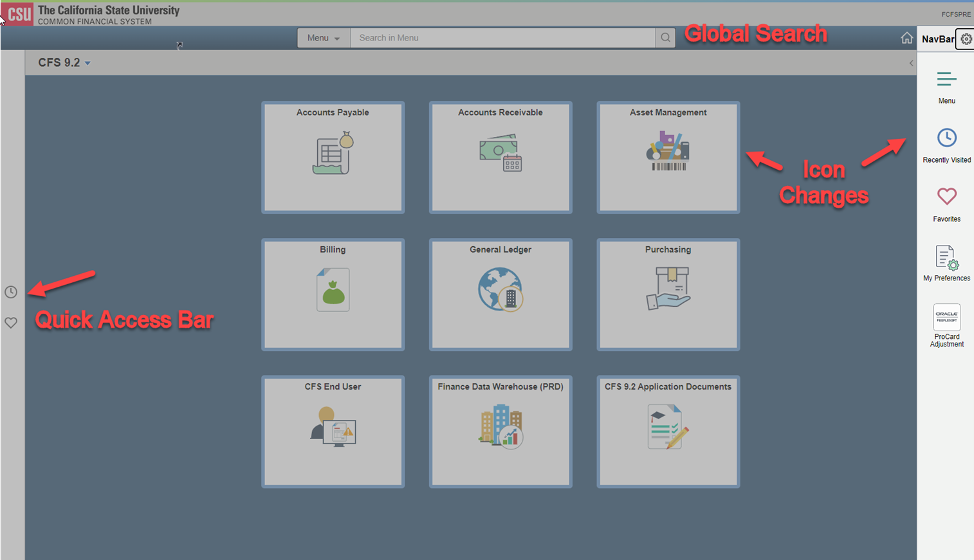Open the Menu dropdown in the header
This screenshot has height=560, width=974.
click(x=324, y=37)
